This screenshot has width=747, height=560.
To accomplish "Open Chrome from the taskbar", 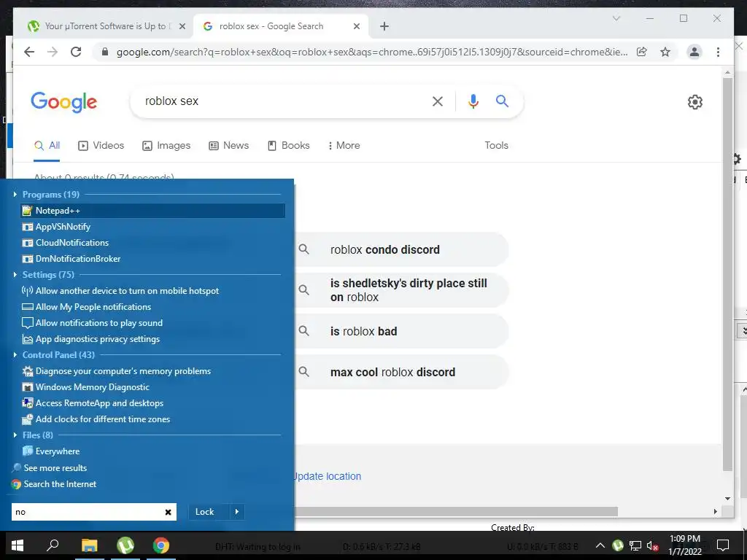I will pos(161,545).
